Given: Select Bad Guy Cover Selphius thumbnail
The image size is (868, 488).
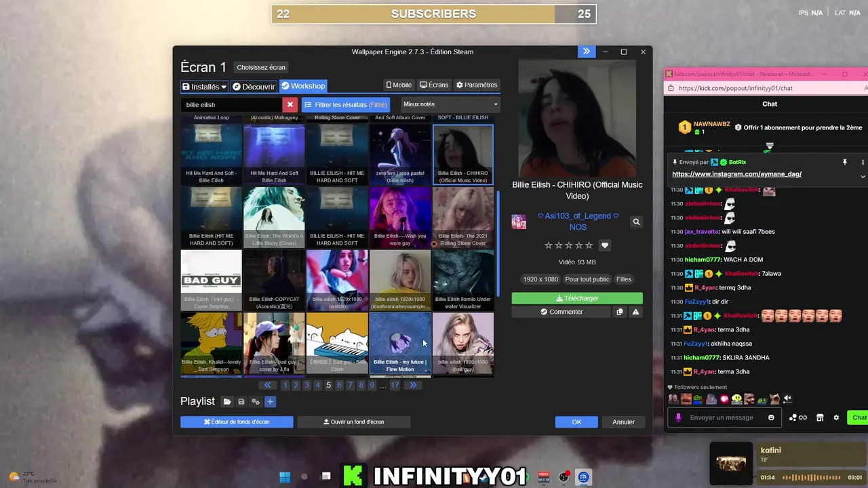Looking at the screenshot, I should [211, 280].
